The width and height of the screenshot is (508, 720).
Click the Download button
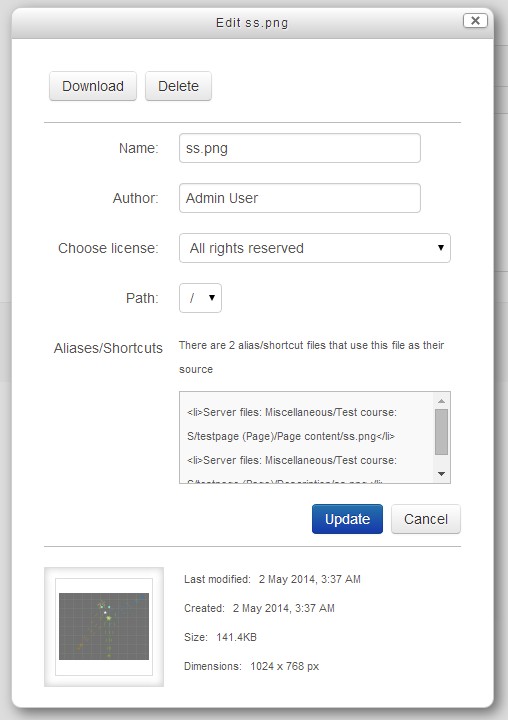(x=93, y=86)
